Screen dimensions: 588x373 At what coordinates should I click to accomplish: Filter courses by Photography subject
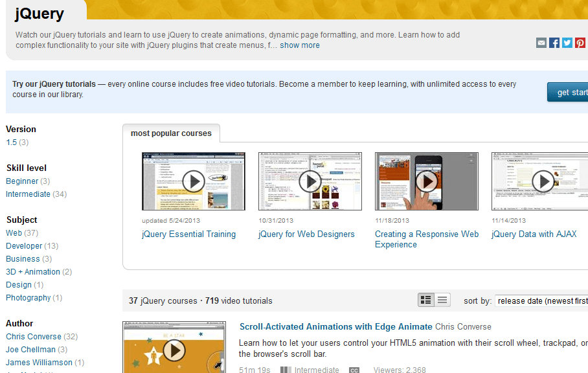[28, 298]
